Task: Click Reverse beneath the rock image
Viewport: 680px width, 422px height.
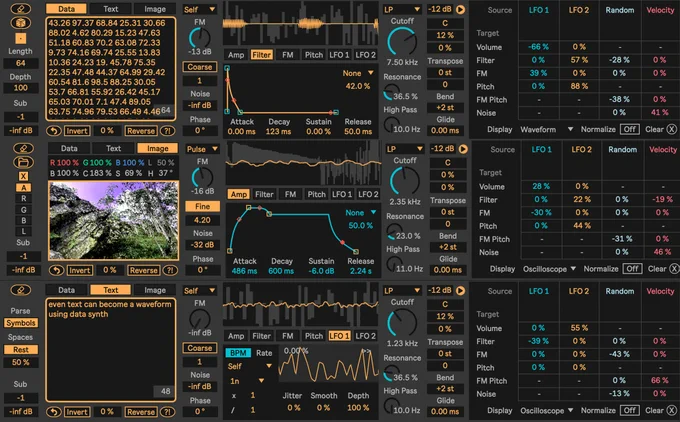Action: (x=144, y=270)
